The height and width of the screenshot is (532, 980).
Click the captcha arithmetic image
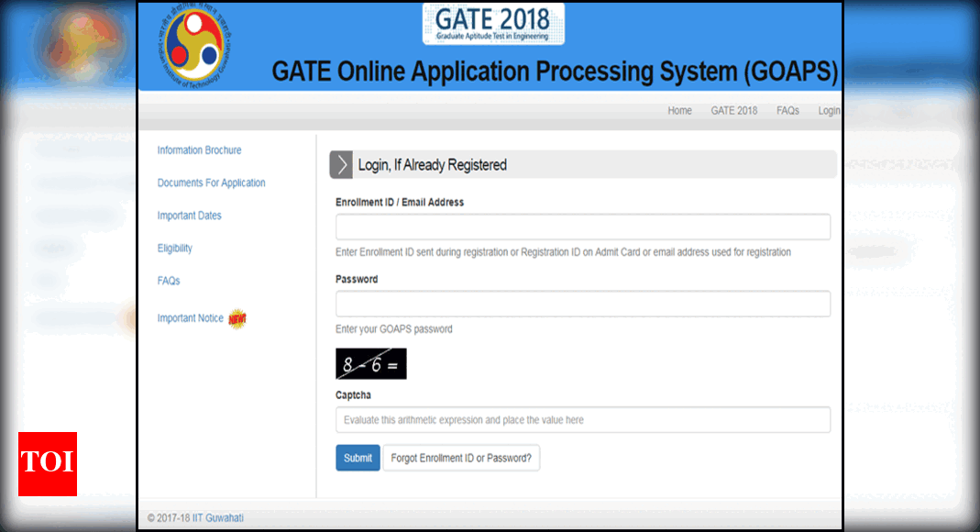point(369,363)
